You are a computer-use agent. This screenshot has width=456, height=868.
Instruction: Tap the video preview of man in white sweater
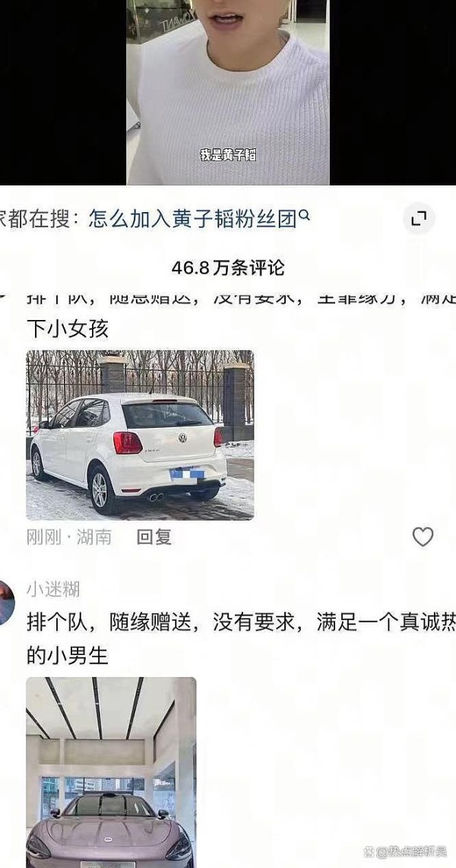228,92
